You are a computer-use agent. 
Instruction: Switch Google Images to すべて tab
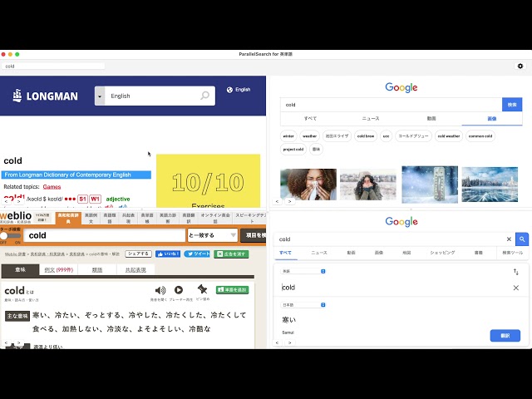(310, 118)
